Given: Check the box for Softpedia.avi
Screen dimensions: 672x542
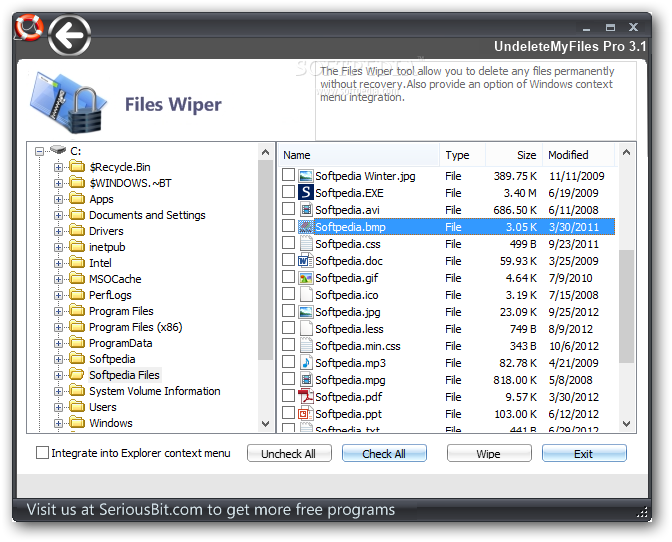Looking at the screenshot, I should (x=288, y=209).
